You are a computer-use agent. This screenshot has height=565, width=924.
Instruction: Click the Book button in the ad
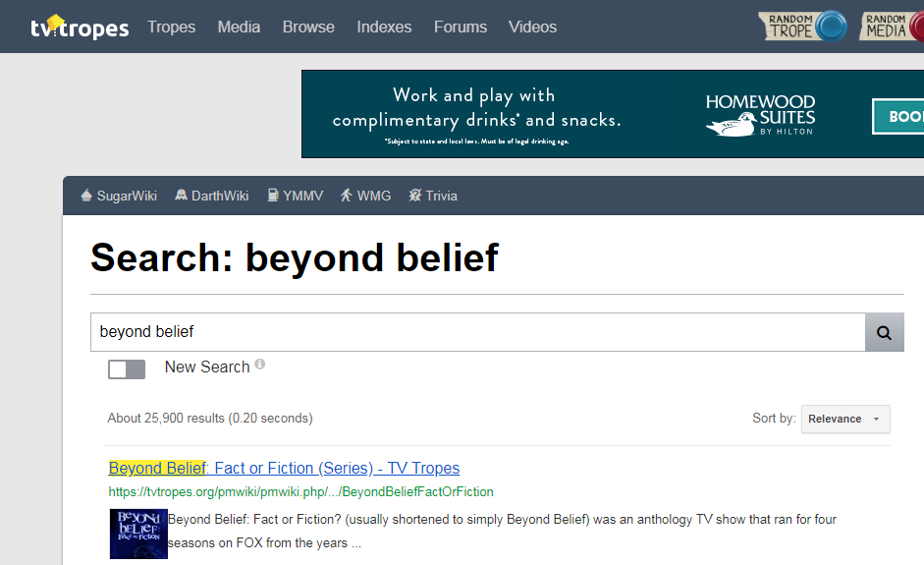click(898, 116)
